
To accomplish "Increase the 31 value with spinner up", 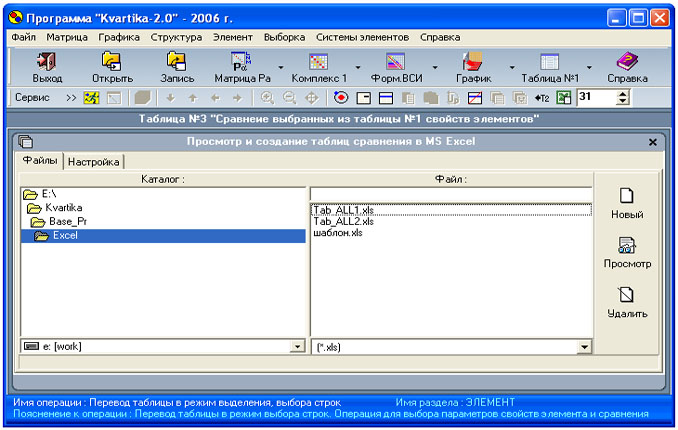I will (x=622, y=94).
